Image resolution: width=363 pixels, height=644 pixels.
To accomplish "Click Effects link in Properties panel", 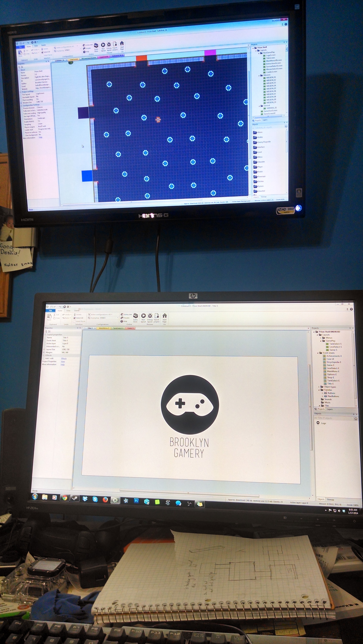I will [x=64, y=359].
